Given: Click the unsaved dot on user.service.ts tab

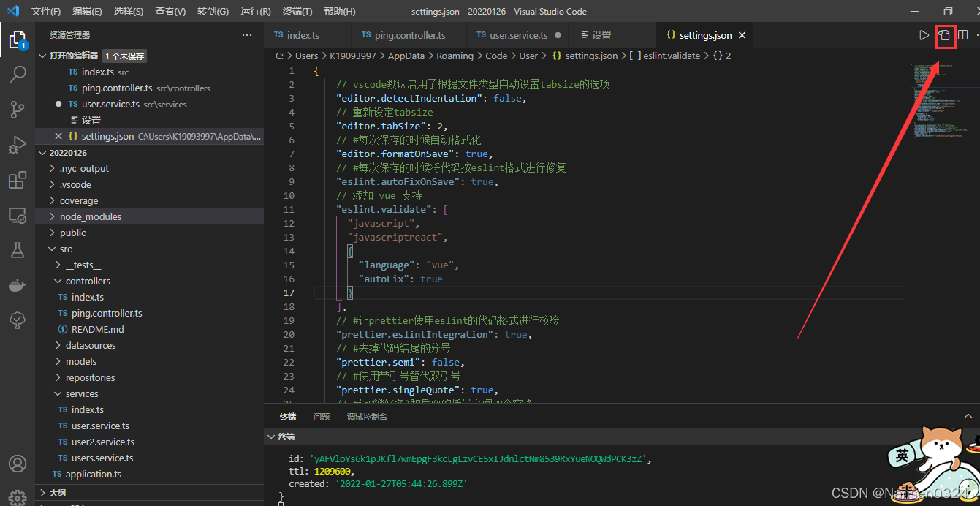Looking at the screenshot, I should coord(558,35).
